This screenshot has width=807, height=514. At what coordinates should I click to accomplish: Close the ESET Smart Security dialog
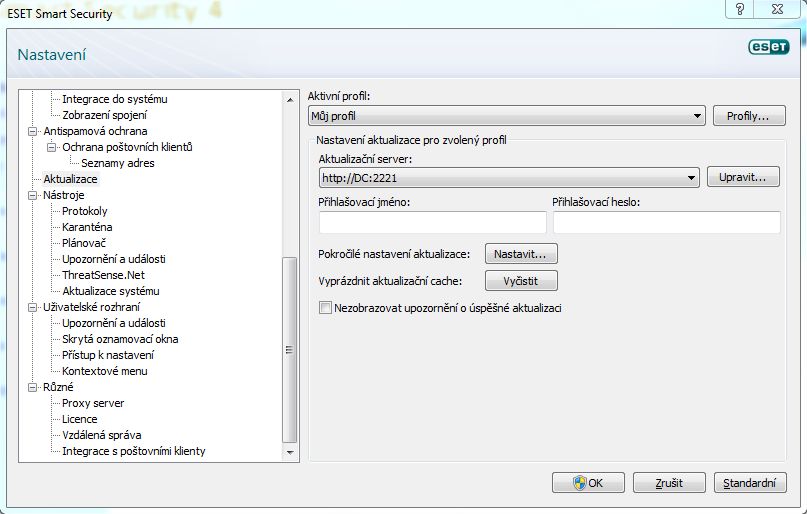pyautogui.click(x=778, y=9)
